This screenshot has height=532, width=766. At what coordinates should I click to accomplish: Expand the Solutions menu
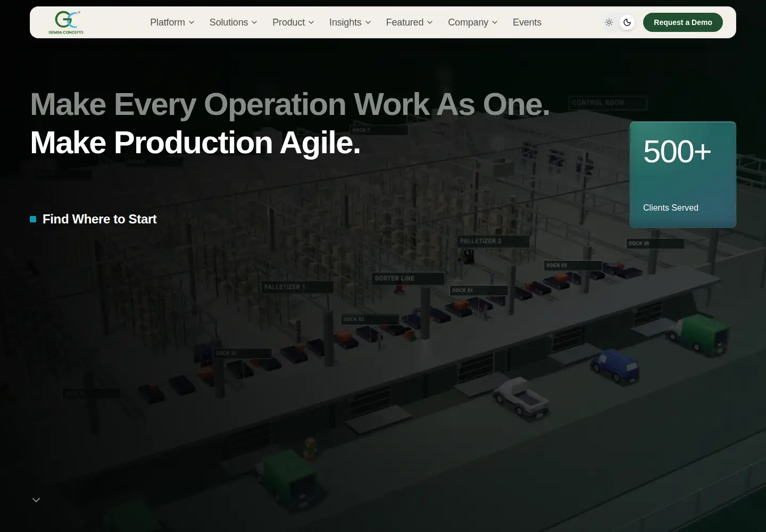[x=234, y=22]
